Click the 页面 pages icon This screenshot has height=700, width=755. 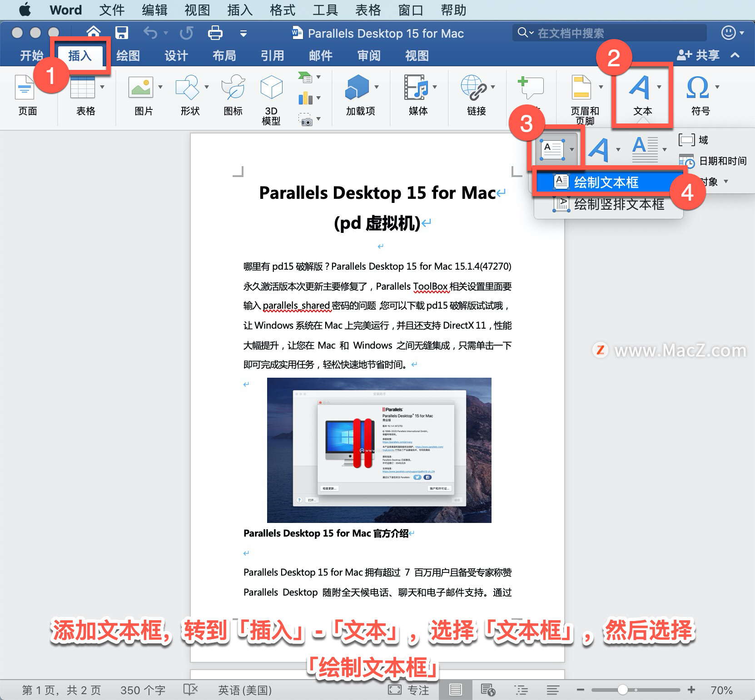25,87
